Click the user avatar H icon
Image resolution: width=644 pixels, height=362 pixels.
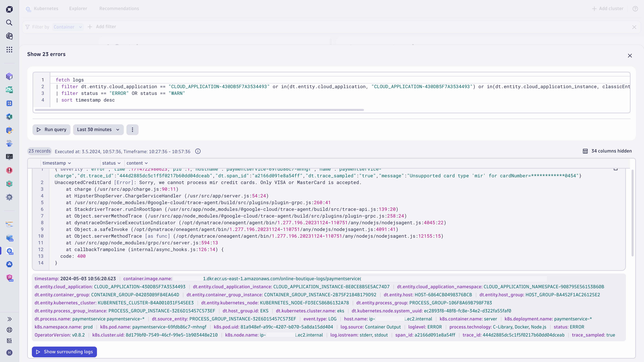pyautogui.click(x=9, y=352)
